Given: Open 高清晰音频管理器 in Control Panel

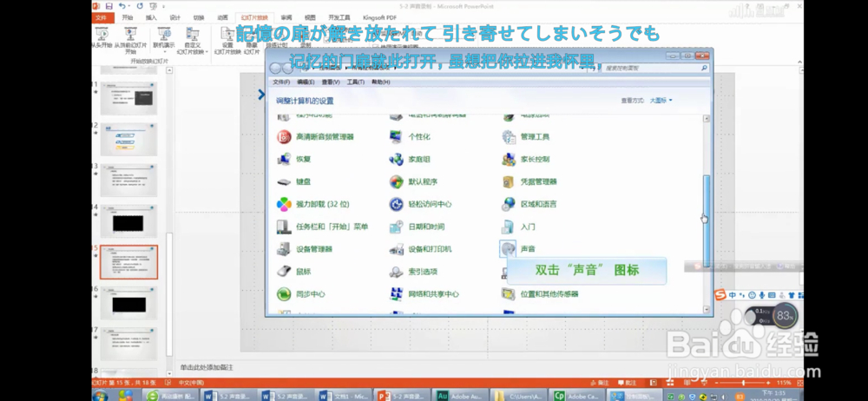Looking at the screenshot, I should pyautogui.click(x=315, y=137).
